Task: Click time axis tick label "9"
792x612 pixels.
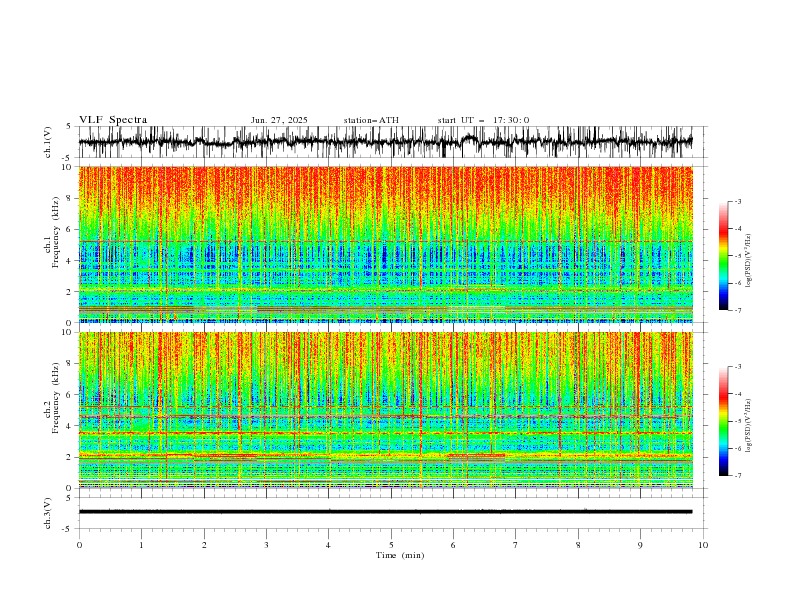Action: coord(640,545)
